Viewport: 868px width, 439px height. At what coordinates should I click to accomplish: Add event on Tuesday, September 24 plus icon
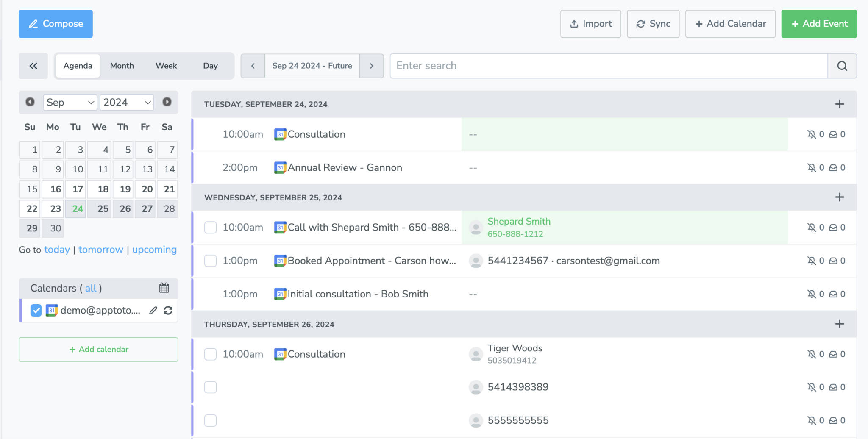coord(839,104)
